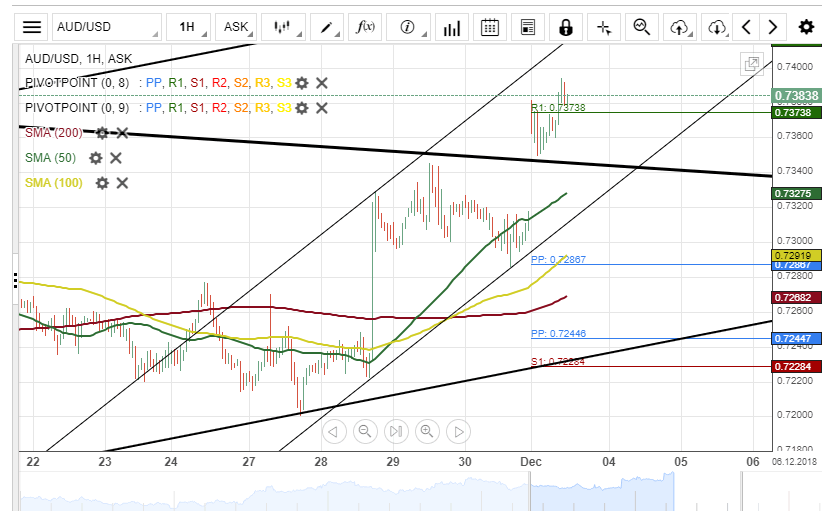Click the S1: 0.72284 pivot line label

[x=558, y=362]
